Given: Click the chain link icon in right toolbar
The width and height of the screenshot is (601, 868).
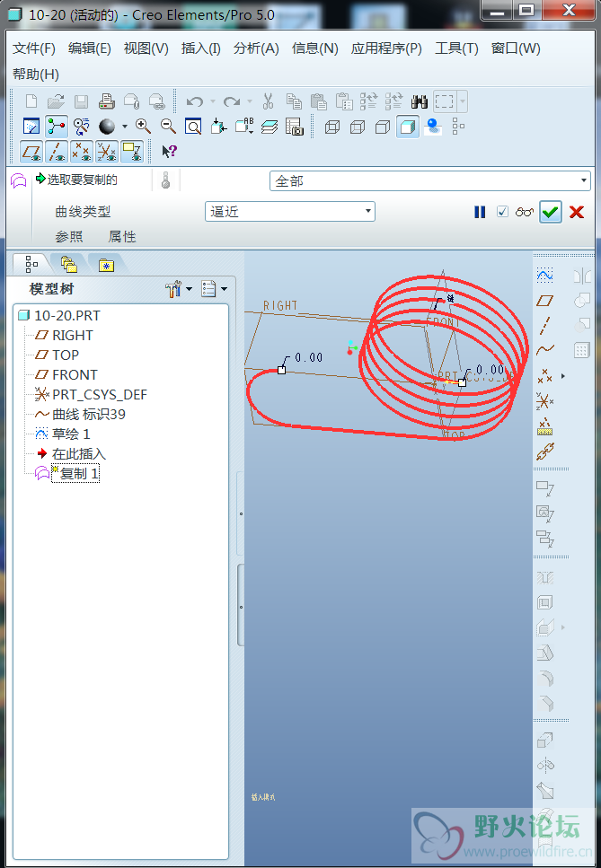Looking at the screenshot, I should coord(545,452).
